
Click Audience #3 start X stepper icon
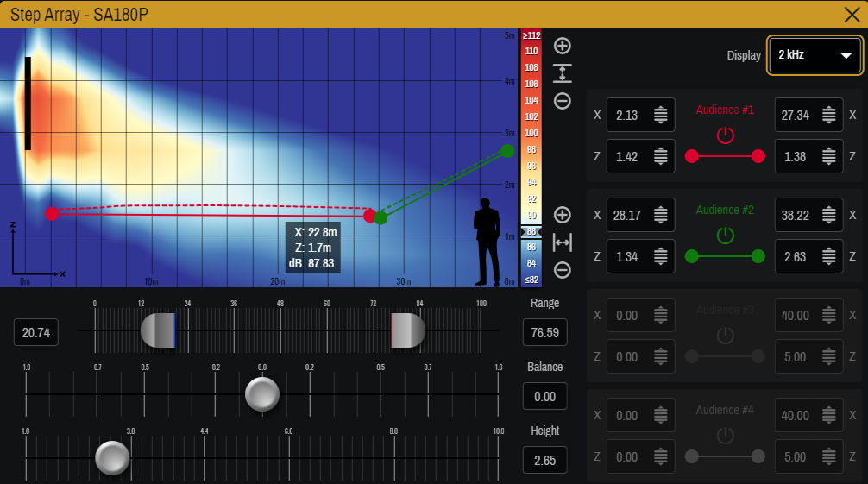[660, 315]
